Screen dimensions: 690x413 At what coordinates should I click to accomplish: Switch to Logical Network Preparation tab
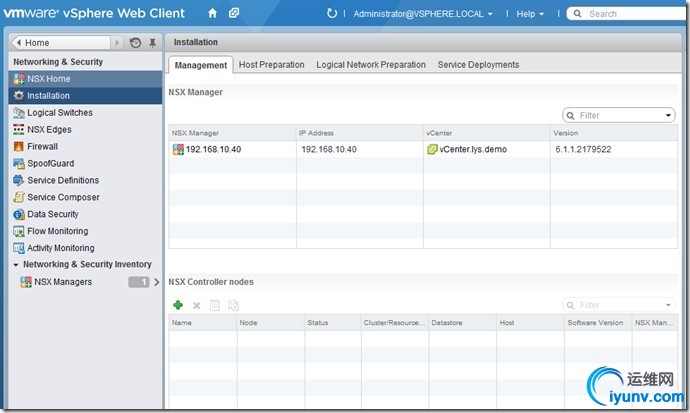(371, 65)
